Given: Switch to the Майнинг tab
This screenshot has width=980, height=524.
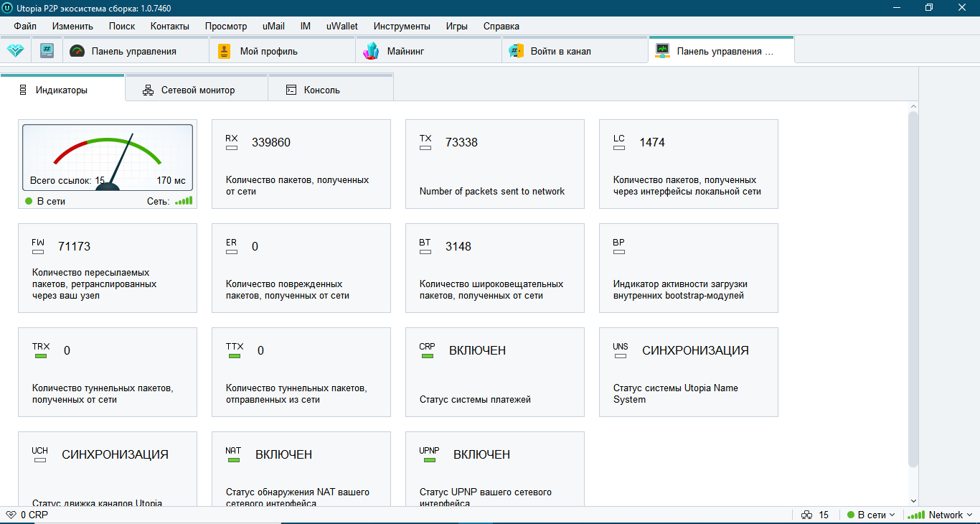Looking at the screenshot, I should pos(428,51).
